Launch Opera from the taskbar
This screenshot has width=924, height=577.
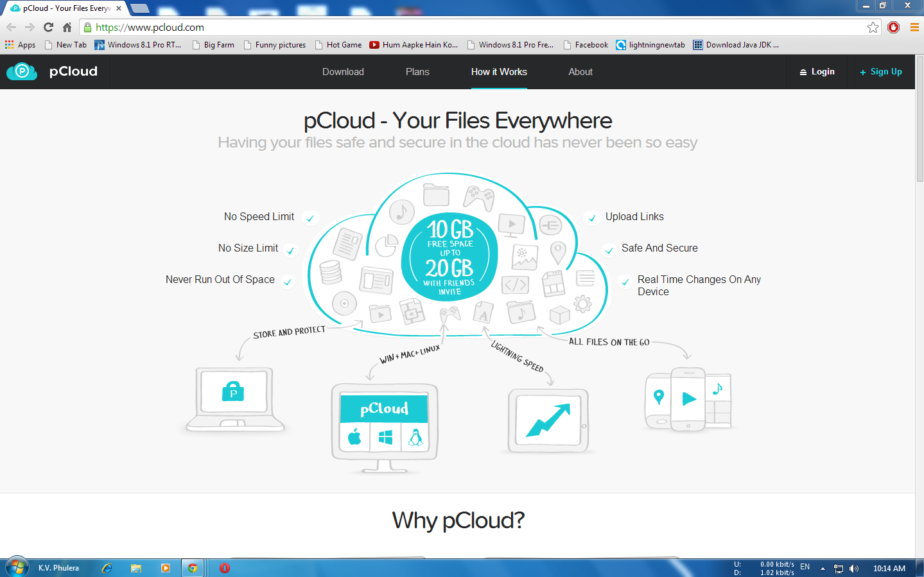(x=224, y=568)
